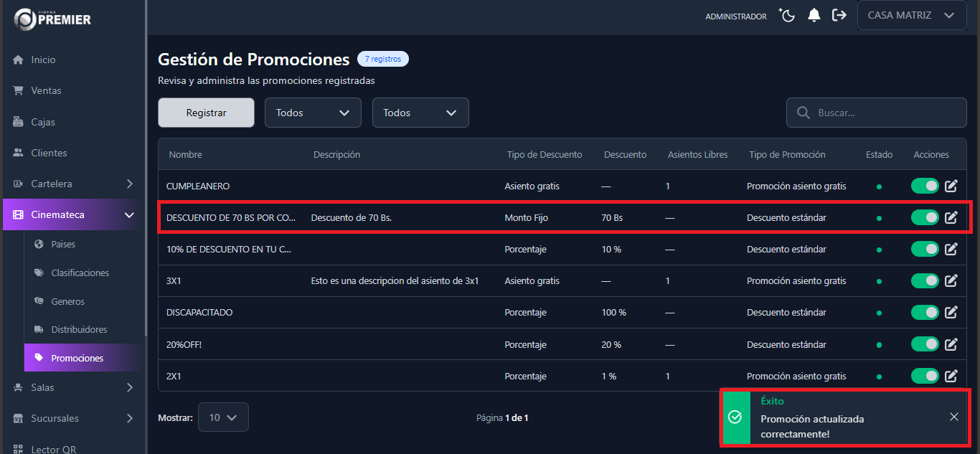Viewport: 980px width, 454px height.
Task: Change the Mostrar rows-per-page dropdown
Action: click(x=223, y=417)
